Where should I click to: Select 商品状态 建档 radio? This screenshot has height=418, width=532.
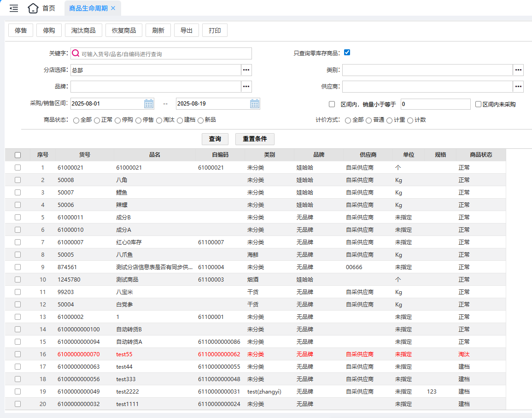tap(180, 120)
